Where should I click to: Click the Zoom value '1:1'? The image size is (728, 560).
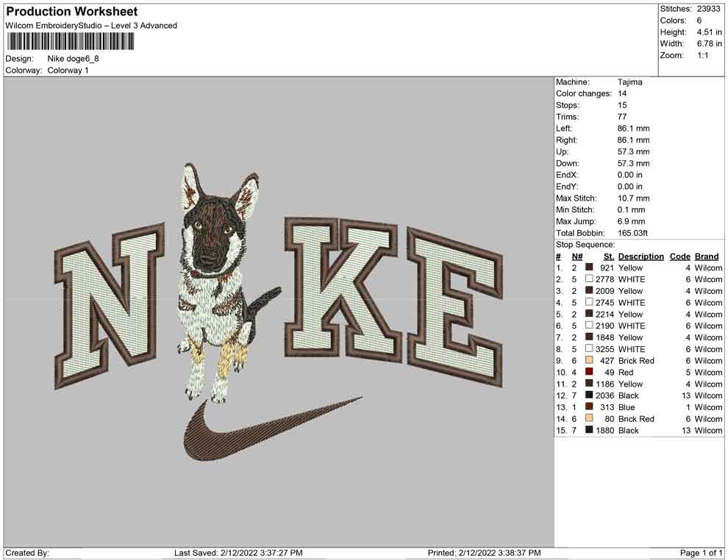tap(702, 55)
